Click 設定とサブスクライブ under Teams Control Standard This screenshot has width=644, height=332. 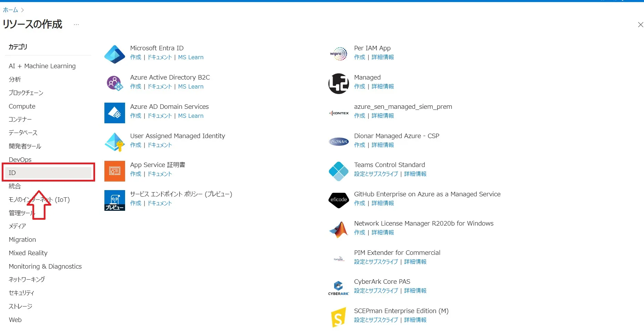(x=376, y=174)
